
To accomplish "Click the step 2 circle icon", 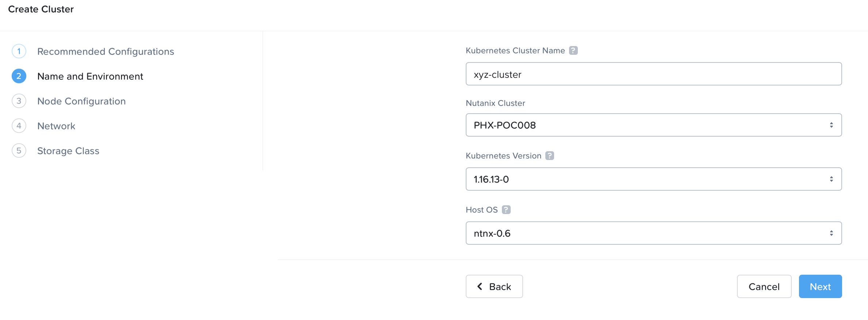I will 19,76.
